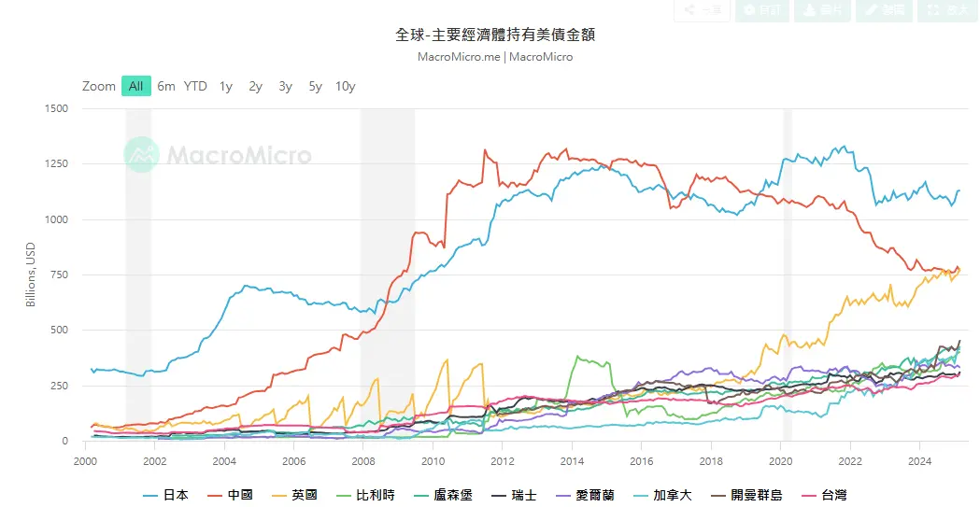Toggle the 日本 series in legend
This screenshot has width=980, height=507.
pos(165,495)
